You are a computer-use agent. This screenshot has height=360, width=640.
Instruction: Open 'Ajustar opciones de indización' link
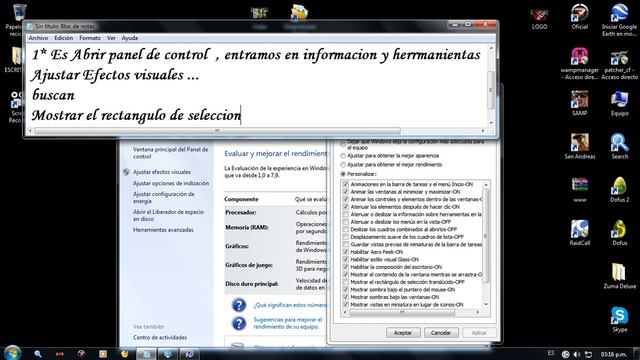tap(171, 184)
